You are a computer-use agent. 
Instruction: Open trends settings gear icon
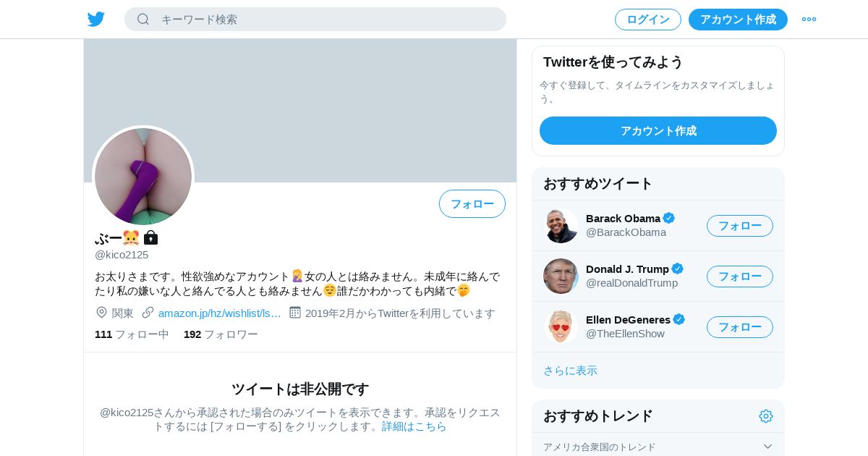766,416
